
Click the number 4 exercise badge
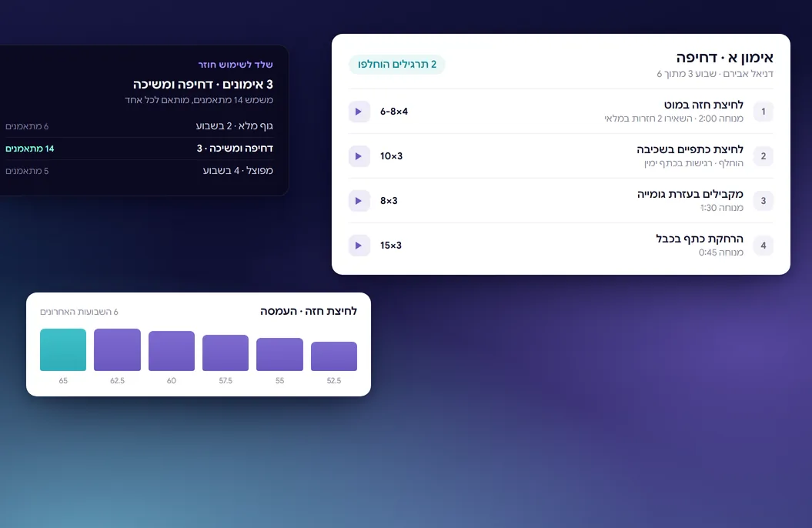(x=763, y=246)
